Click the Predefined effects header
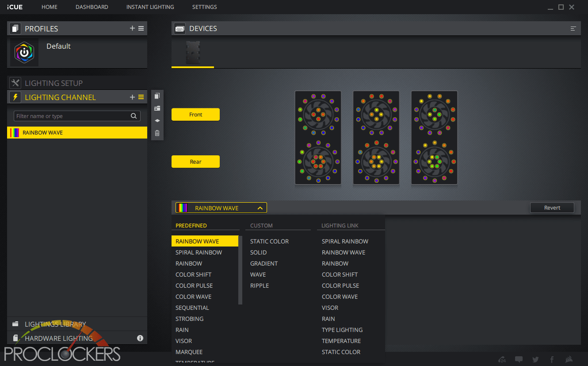Image resolution: width=588 pixels, height=366 pixels. coord(191,226)
